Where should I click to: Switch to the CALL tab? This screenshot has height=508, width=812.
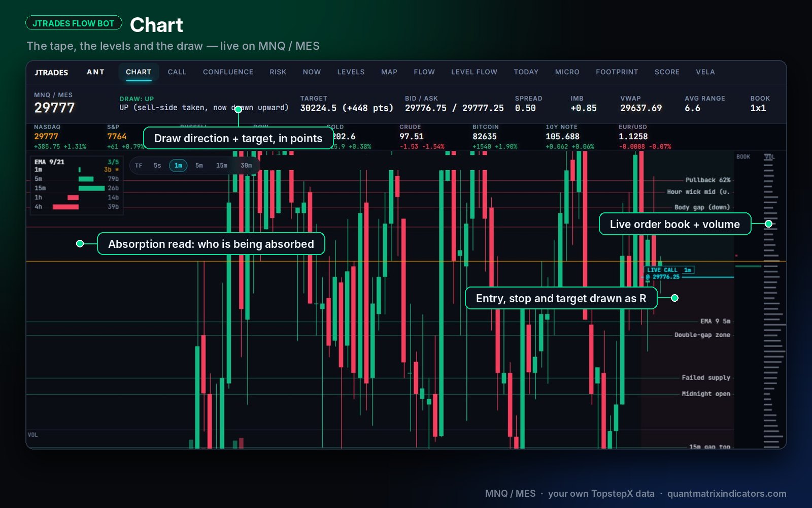(177, 72)
